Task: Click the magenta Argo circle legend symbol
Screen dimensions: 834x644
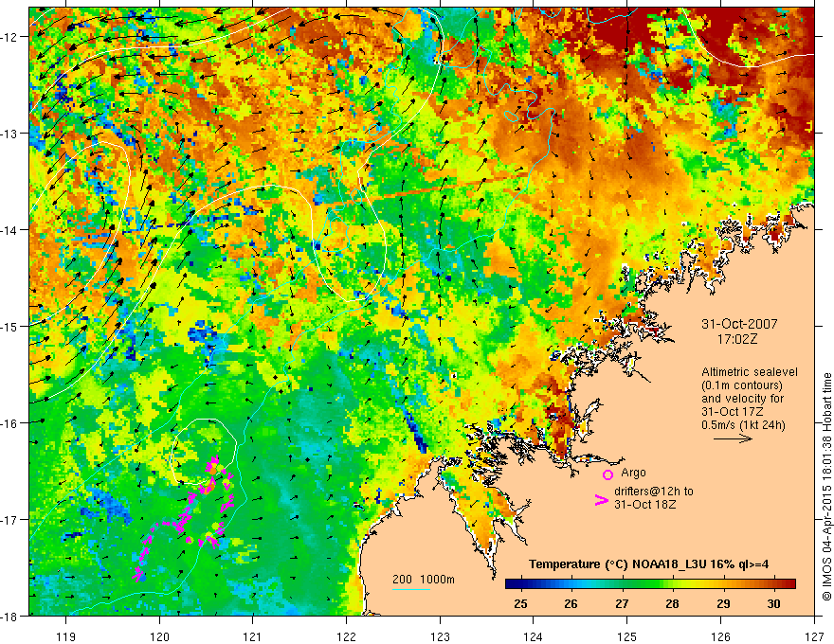Action: (607, 474)
